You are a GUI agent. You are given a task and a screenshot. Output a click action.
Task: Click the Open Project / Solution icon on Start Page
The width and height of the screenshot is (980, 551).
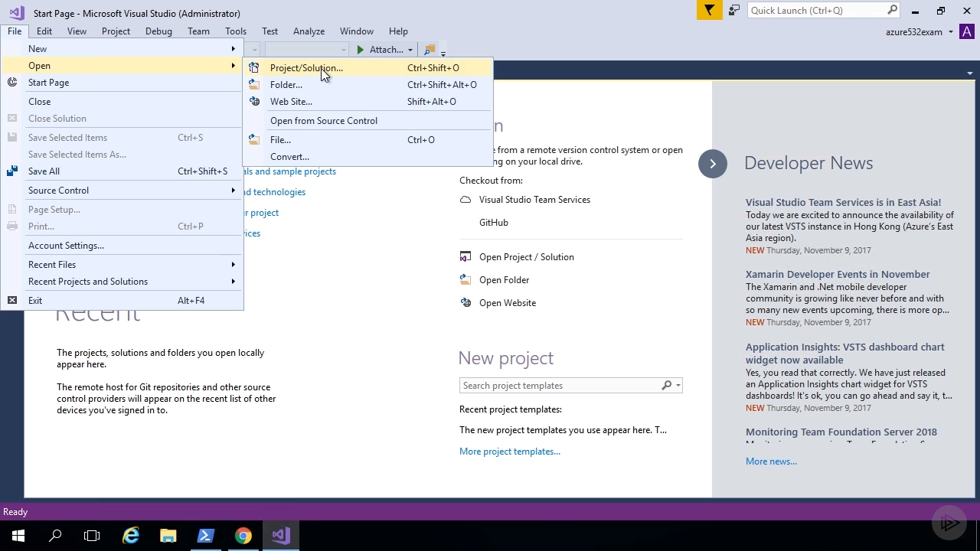465,257
